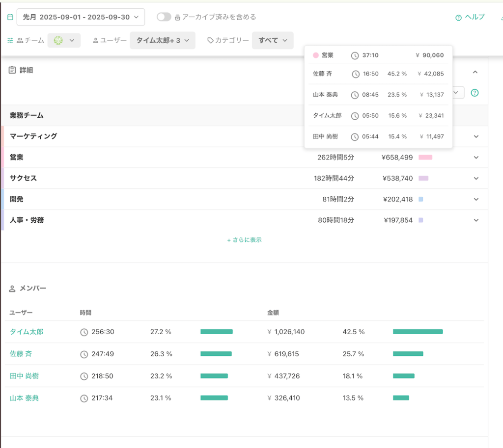This screenshot has width=503, height=448.
Task: Open the 佐藤 斉 member link
Action: [21, 354]
